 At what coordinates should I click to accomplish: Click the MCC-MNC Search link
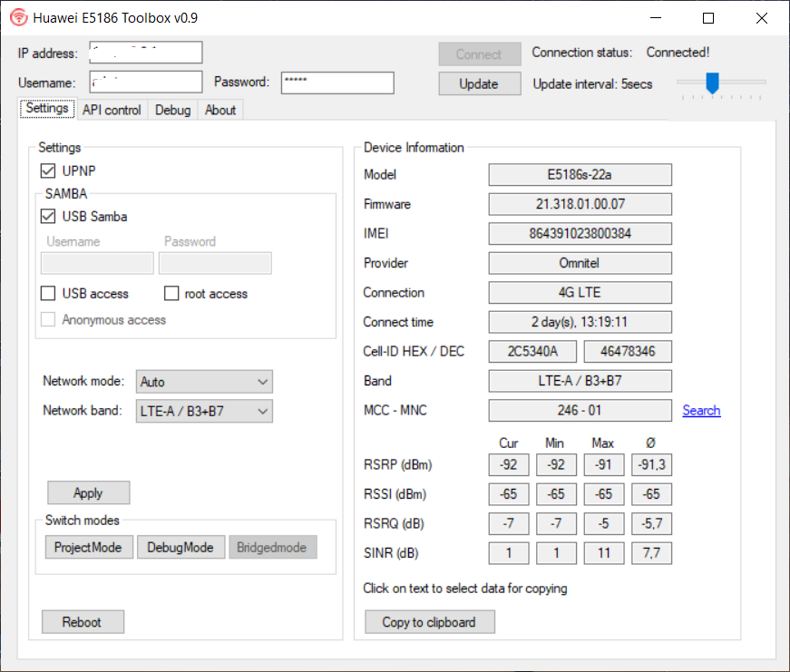click(701, 411)
